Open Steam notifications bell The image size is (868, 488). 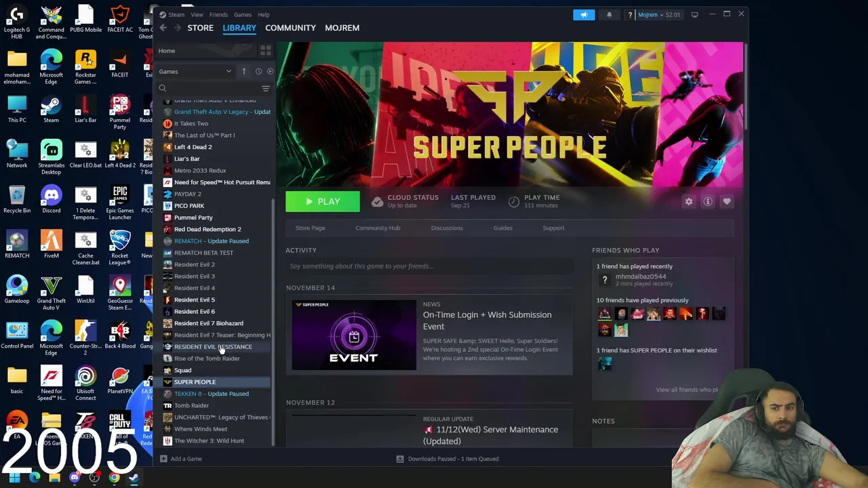pos(609,14)
